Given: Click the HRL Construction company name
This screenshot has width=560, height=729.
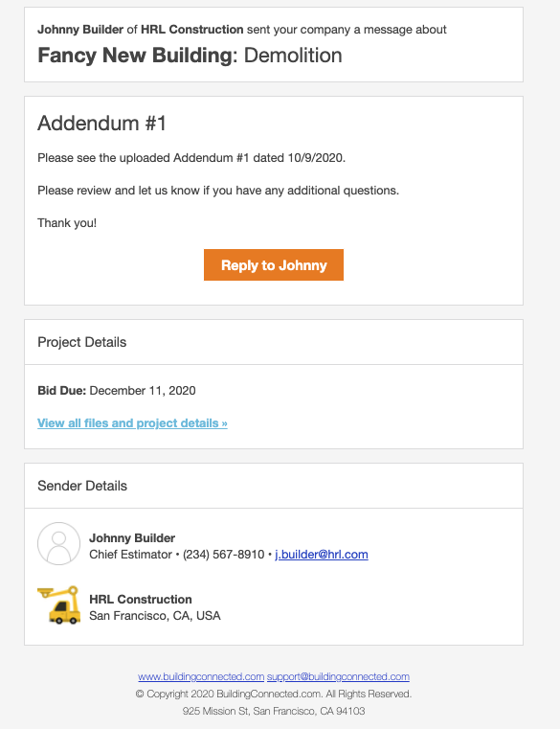Looking at the screenshot, I should (x=141, y=600).
